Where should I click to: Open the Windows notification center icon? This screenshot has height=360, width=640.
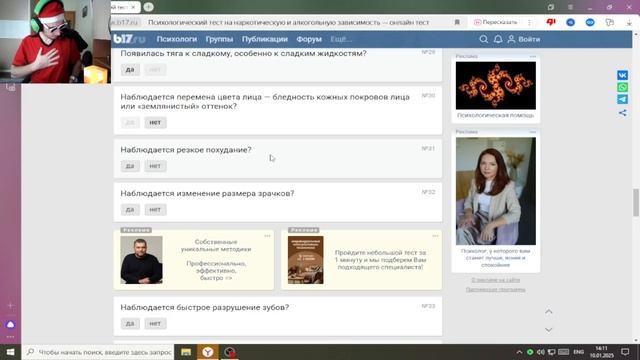tap(625, 352)
